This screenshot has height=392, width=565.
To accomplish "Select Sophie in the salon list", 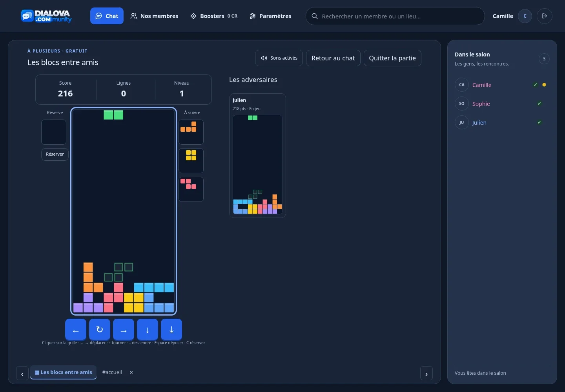I will [502, 104].
